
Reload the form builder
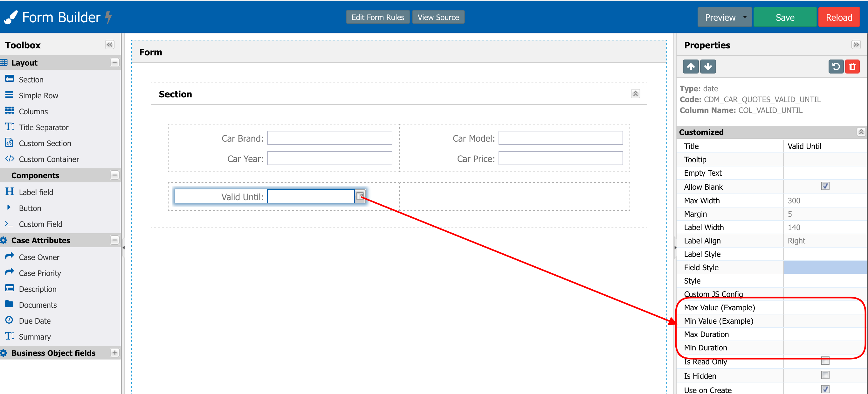(839, 17)
